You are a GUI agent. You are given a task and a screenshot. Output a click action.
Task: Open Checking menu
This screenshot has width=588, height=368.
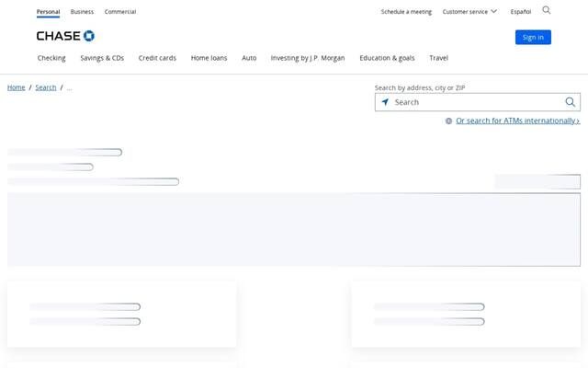[51, 58]
